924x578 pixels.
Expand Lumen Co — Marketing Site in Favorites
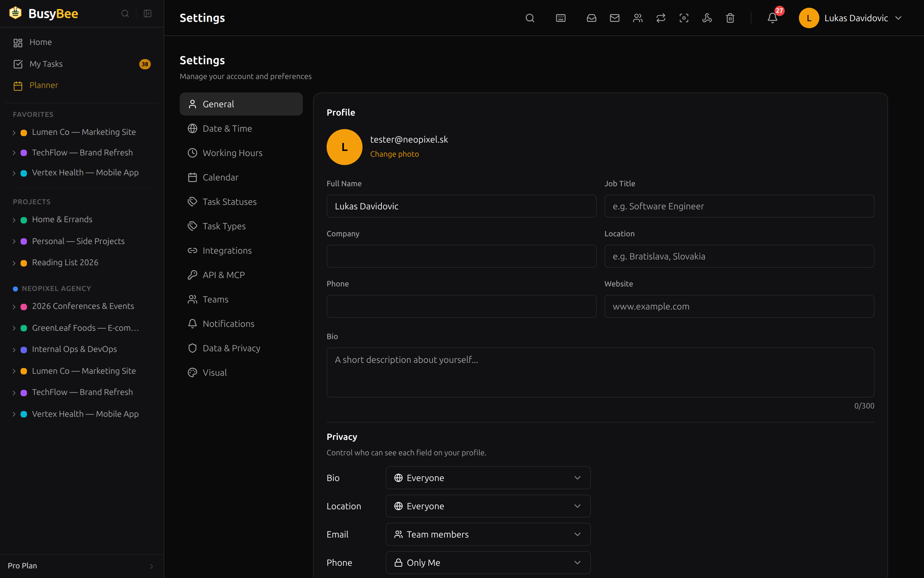(14, 133)
